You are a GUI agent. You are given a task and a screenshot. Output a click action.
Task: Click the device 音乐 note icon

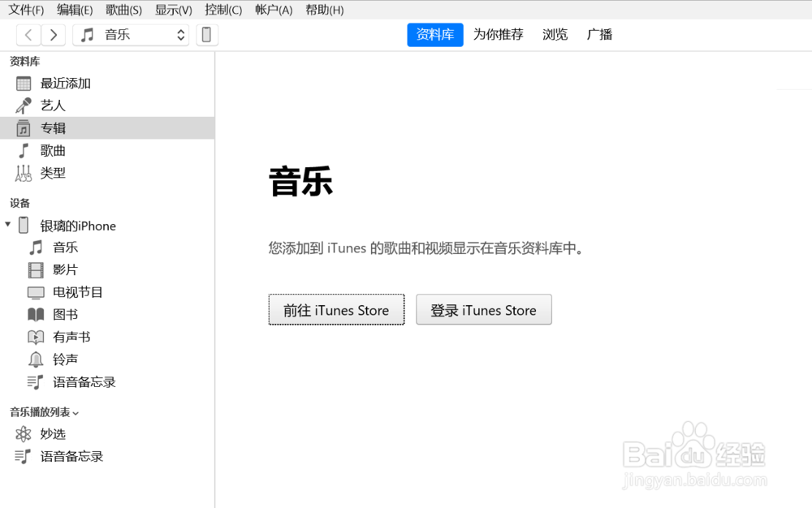click(36, 248)
